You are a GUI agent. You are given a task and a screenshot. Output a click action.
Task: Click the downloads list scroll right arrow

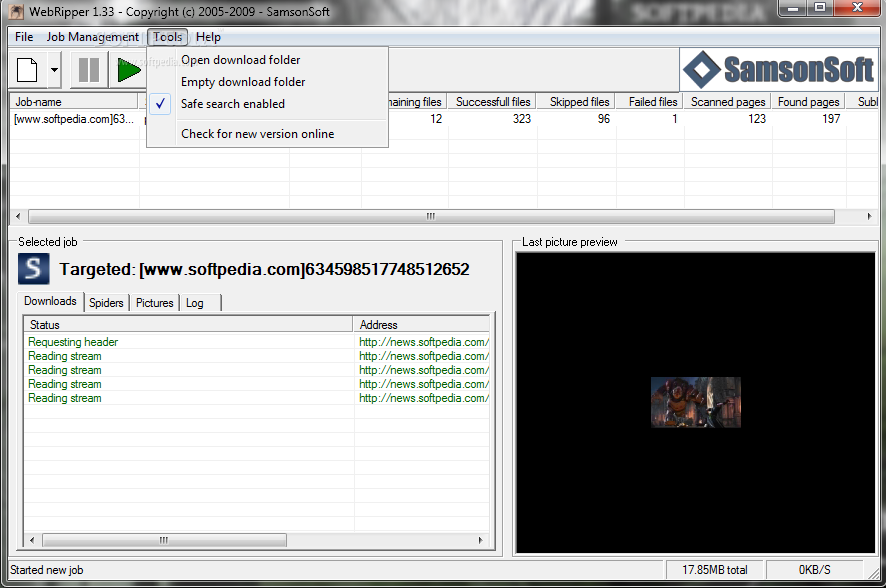click(x=480, y=541)
